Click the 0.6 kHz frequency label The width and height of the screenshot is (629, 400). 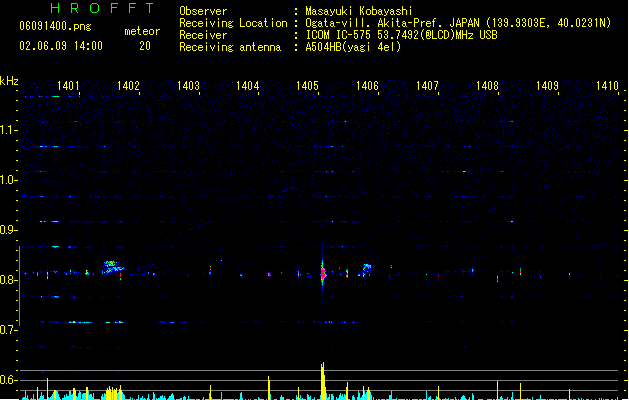tap(8, 380)
